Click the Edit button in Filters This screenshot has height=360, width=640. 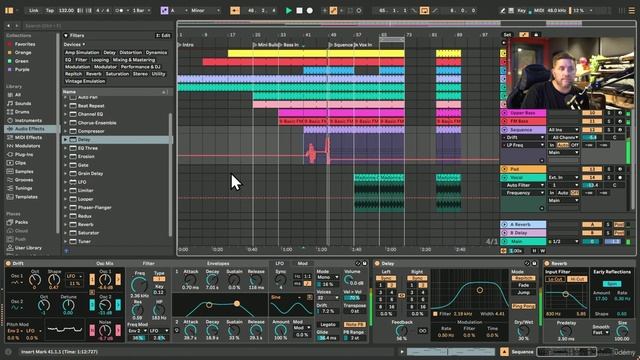pos(163,36)
